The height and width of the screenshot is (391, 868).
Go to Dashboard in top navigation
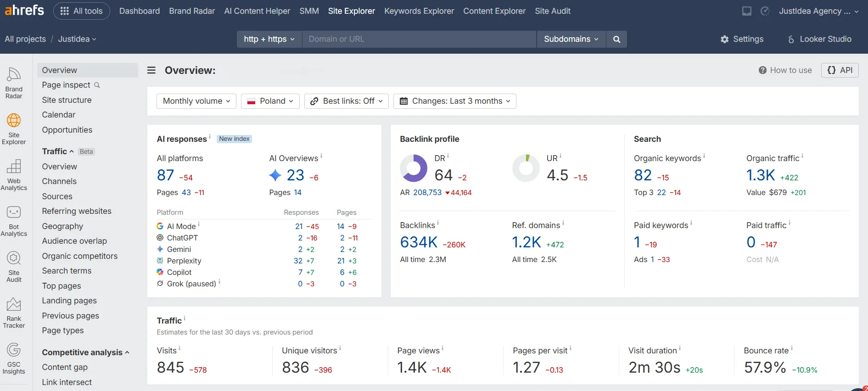click(x=140, y=11)
